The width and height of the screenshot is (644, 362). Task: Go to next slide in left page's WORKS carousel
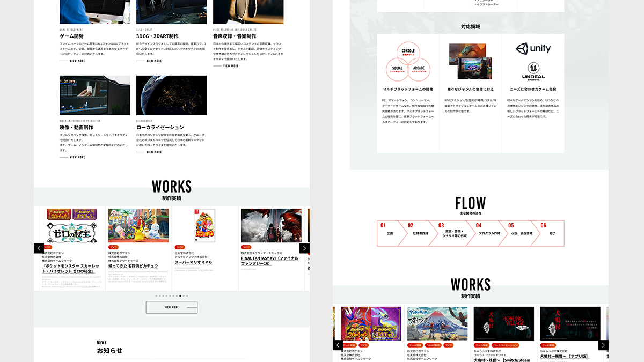click(304, 248)
